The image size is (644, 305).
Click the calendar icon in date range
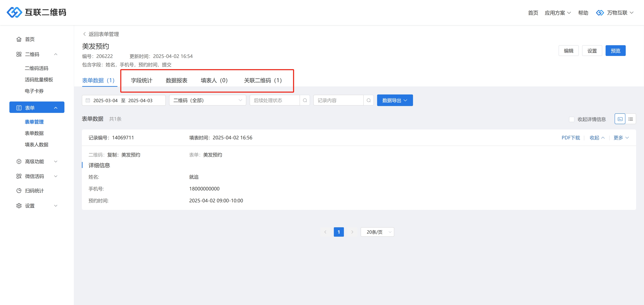pos(88,100)
